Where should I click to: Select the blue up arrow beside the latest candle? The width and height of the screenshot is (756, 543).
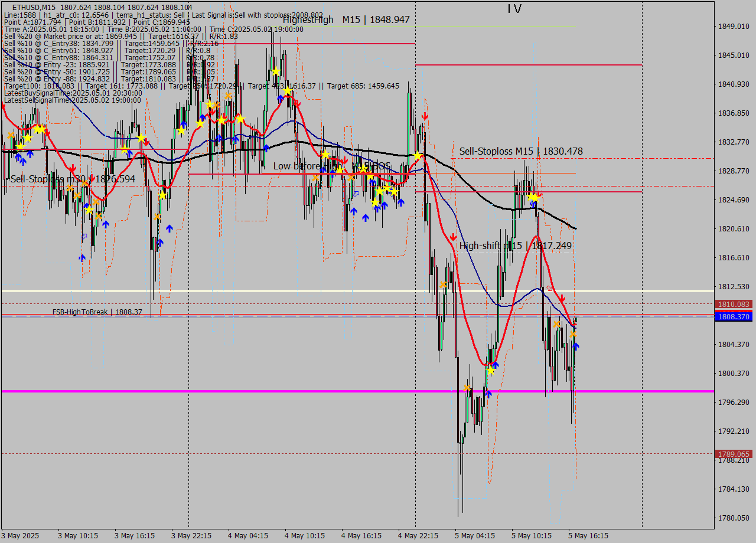576,346
